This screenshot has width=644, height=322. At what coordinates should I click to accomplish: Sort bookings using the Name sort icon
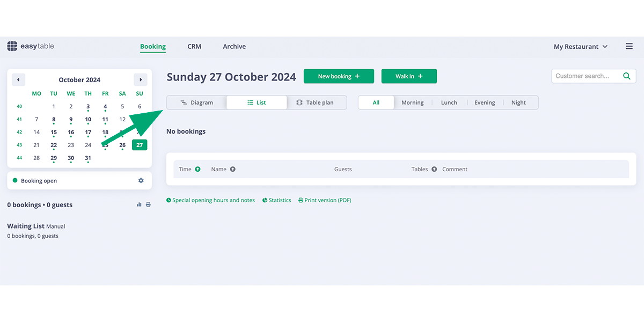(x=234, y=169)
